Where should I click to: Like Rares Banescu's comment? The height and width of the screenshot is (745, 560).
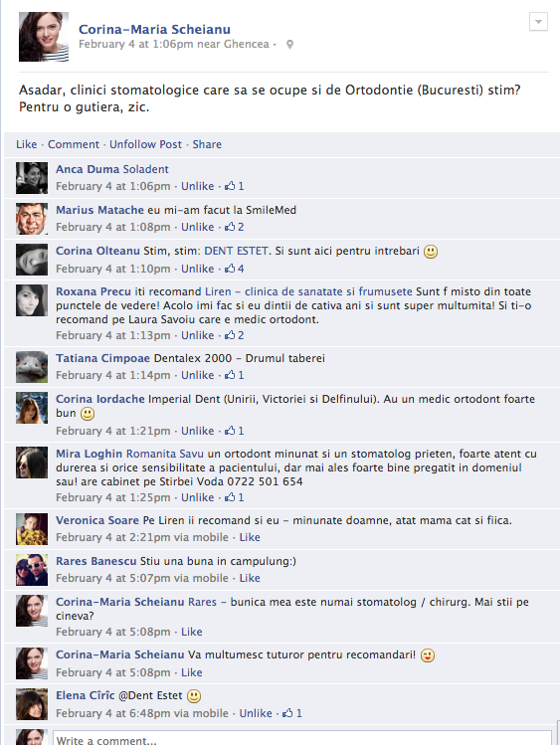(x=250, y=578)
